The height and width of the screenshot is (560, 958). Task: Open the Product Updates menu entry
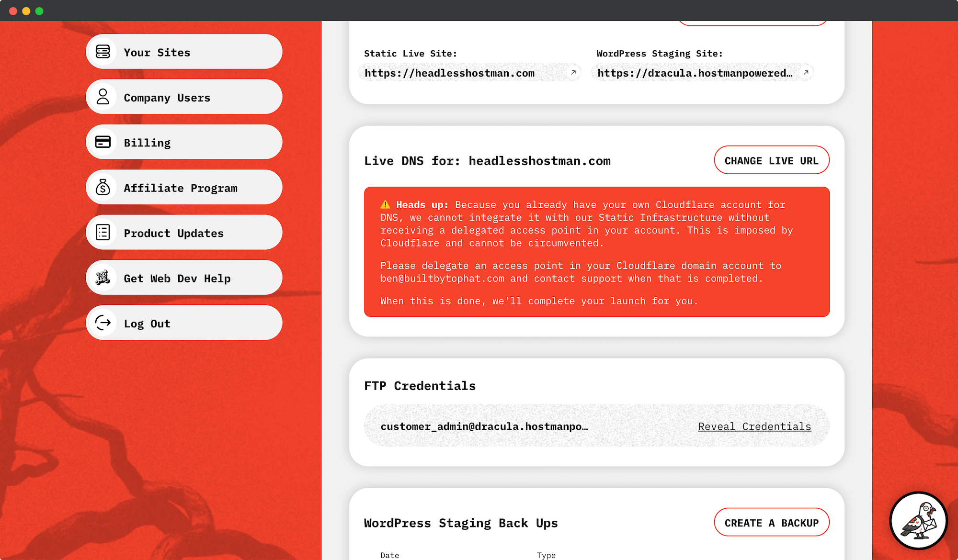[x=184, y=233]
